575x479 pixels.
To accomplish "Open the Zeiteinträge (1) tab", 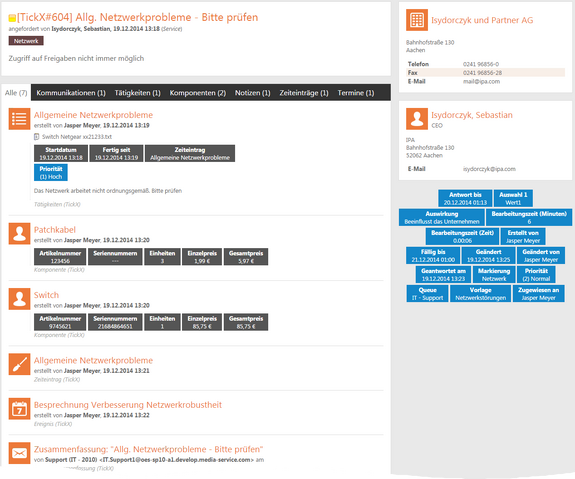I will (304, 93).
